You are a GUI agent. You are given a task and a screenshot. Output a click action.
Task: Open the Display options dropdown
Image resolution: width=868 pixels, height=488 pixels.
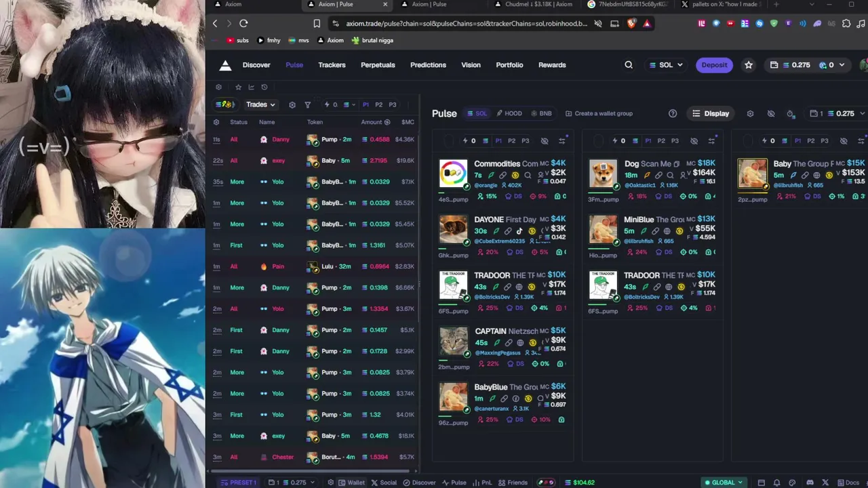point(711,114)
